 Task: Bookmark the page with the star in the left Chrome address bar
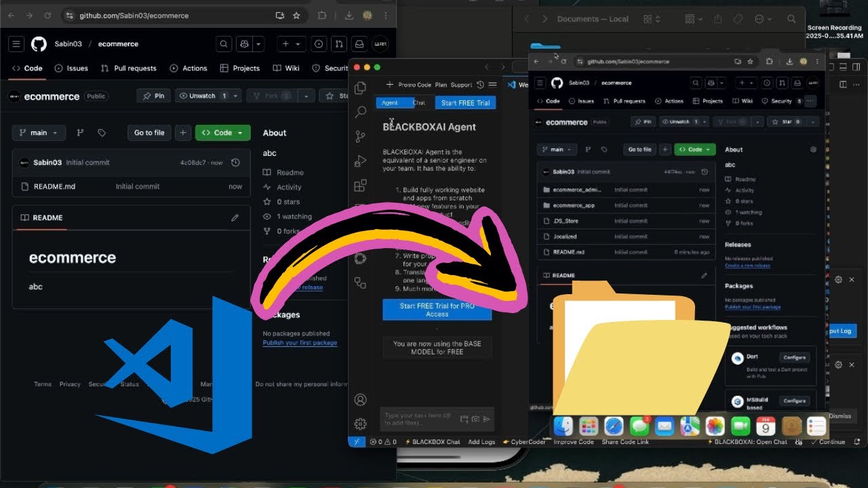pos(296,16)
